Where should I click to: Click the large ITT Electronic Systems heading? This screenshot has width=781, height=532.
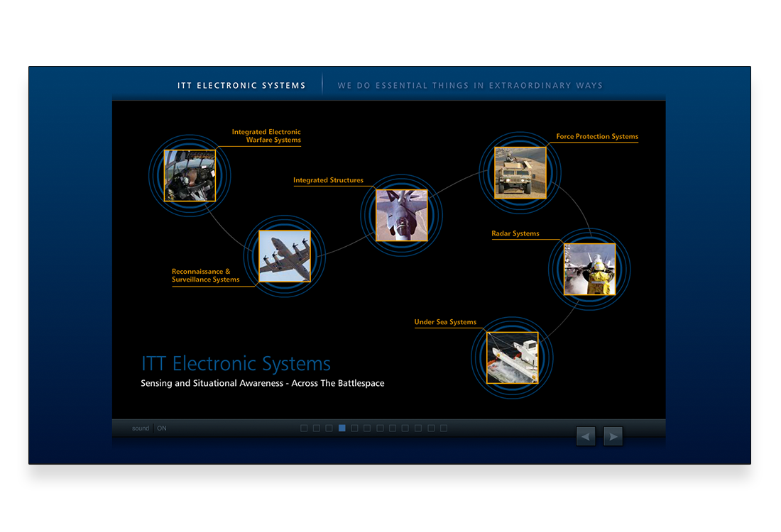[236, 364]
